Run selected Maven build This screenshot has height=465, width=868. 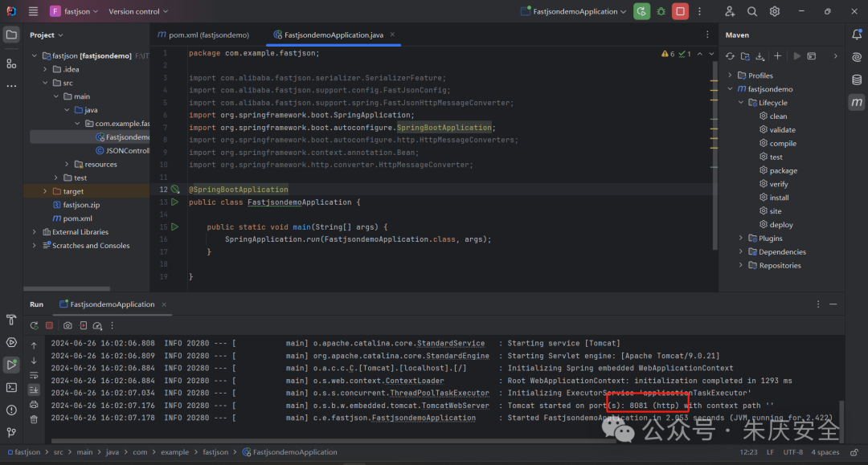(796, 56)
